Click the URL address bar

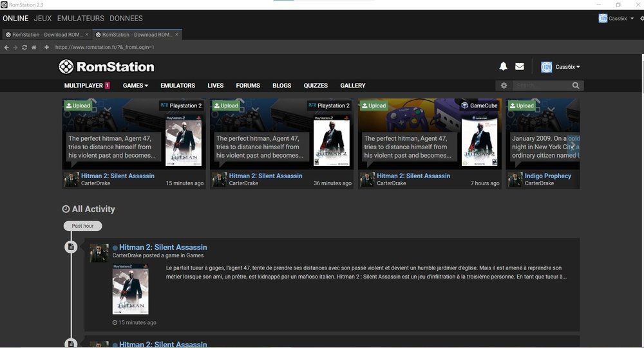pyautogui.click(x=105, y=47)
